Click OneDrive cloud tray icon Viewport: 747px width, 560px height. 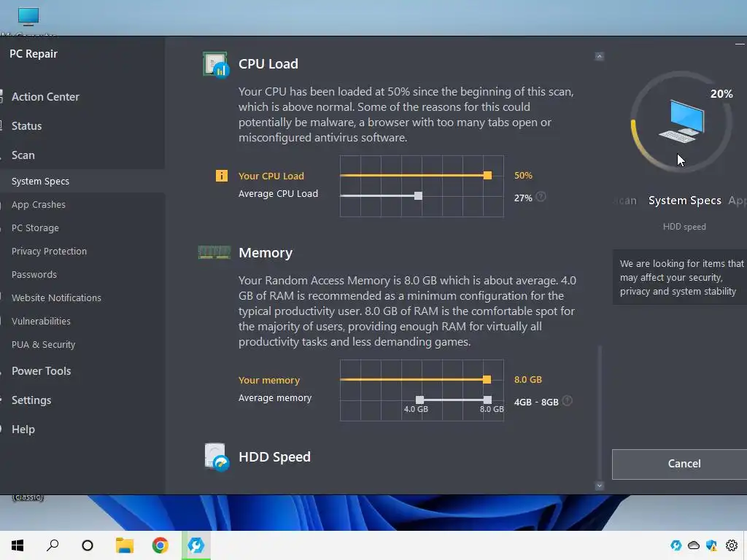click(694, 545)
